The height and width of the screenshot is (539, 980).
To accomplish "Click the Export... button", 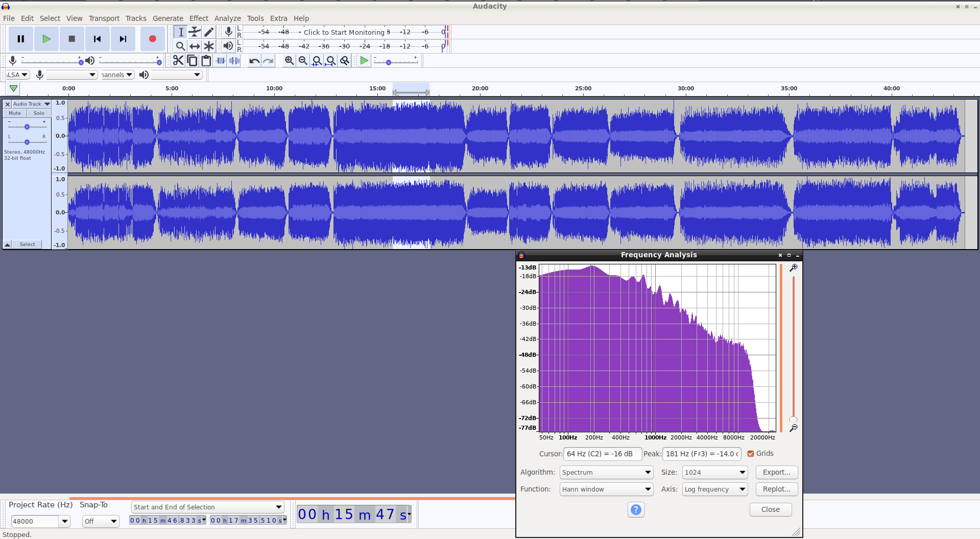I will coord(776,472).
